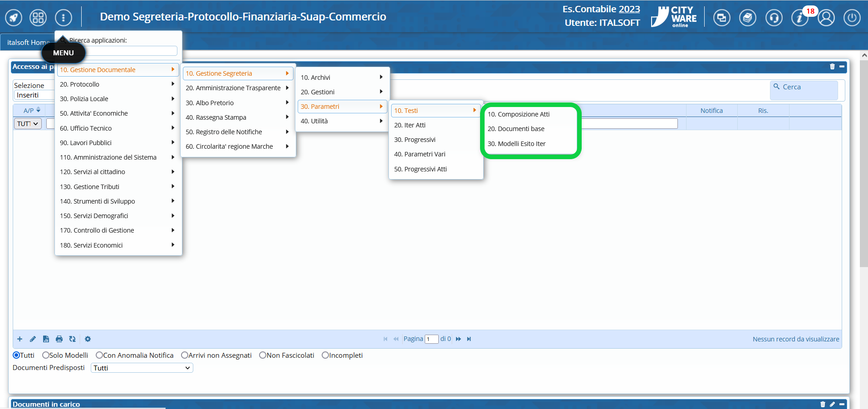Click the headset support icon
868x409 pixels.
pos(774,18)
